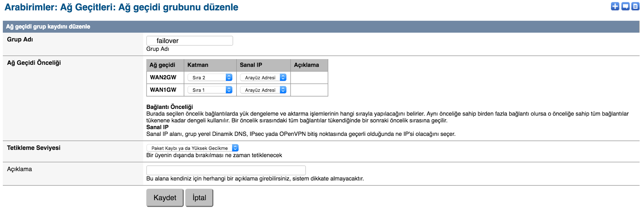Expand the WAN1GW Sanal IP dropdown
This screenshot has width=644, height=209.
263,90
